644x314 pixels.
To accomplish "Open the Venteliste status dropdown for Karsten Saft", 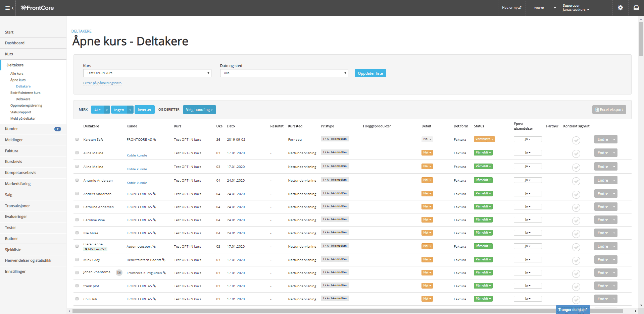I will click(484, 139).
